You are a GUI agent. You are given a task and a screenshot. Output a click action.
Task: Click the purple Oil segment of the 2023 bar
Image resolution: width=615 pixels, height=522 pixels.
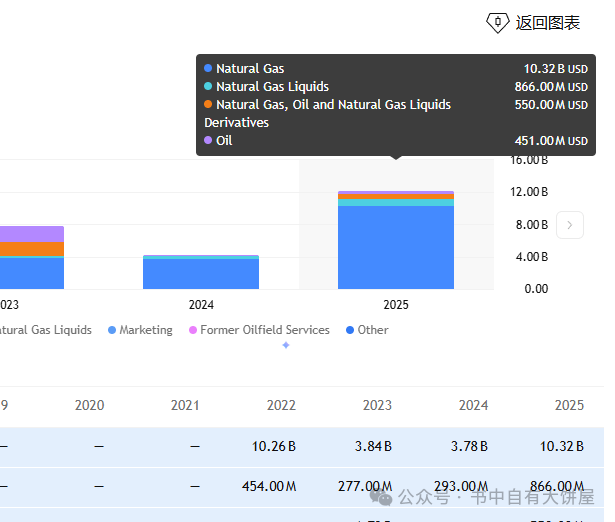[x=32, y=233]
